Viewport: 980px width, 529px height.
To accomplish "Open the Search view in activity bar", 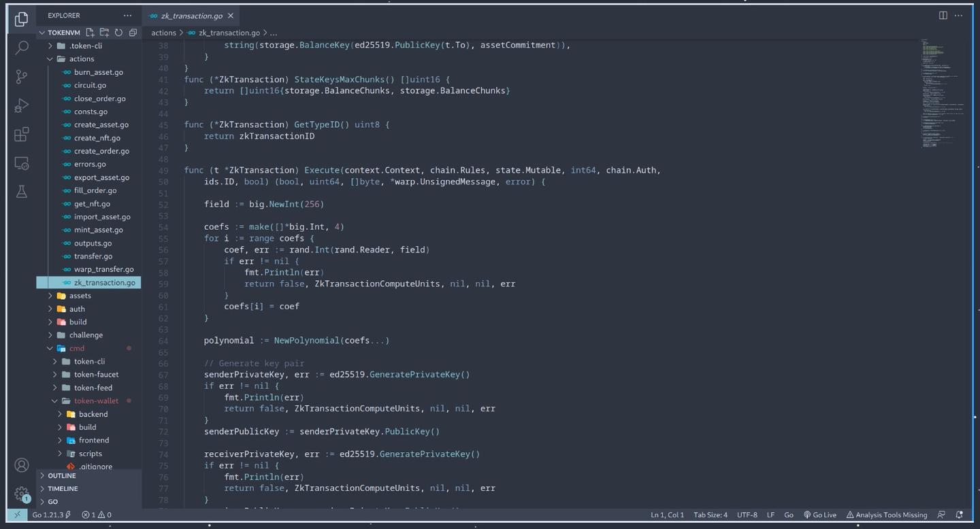I will (x=22, y=48).
